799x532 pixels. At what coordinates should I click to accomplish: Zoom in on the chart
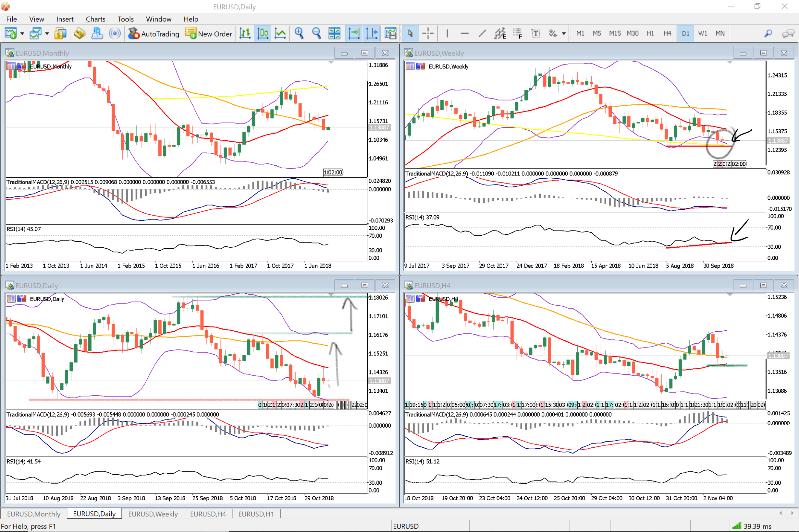[x=299, y=33]
